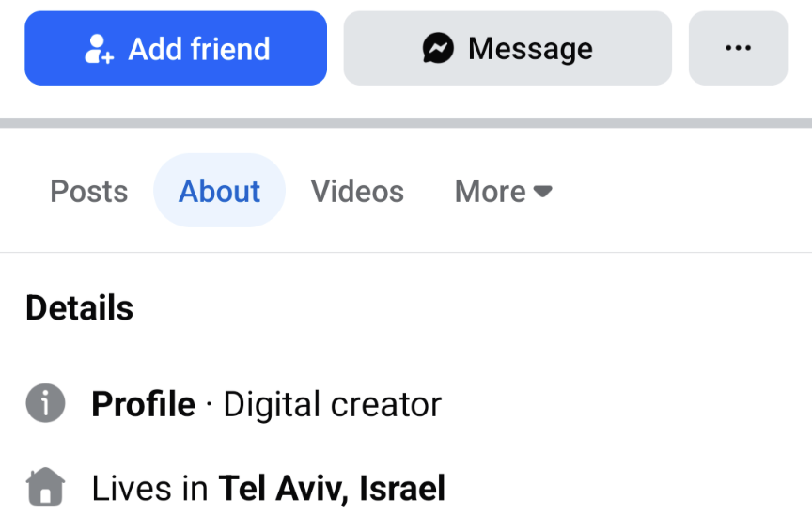Open the three-dot more options menu

tap(738, 49)
